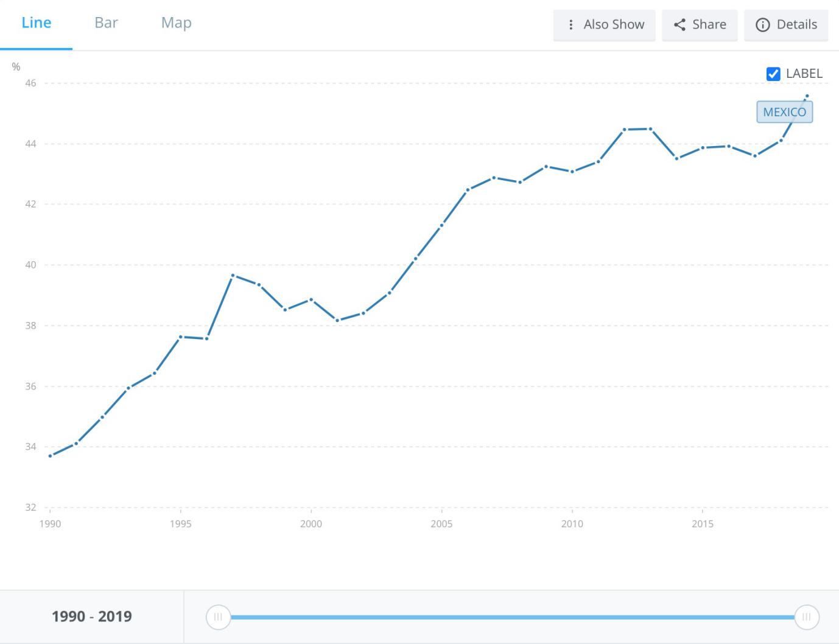Switch to the Map tab

(176, 23)
